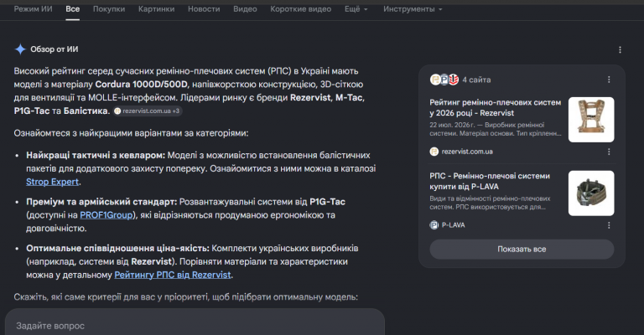
Task: Click the 4 сайта label
Action: coord(476,80)
